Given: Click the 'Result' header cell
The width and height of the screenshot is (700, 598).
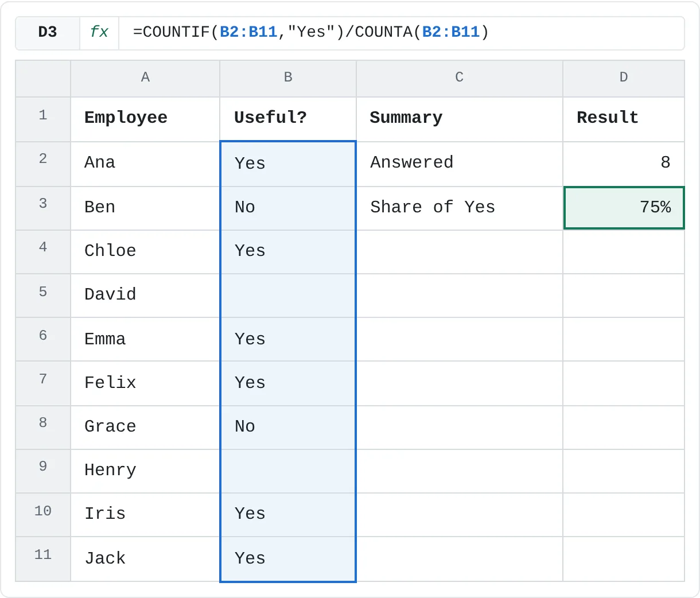Looking at the screenshot, I should point(624,119).
